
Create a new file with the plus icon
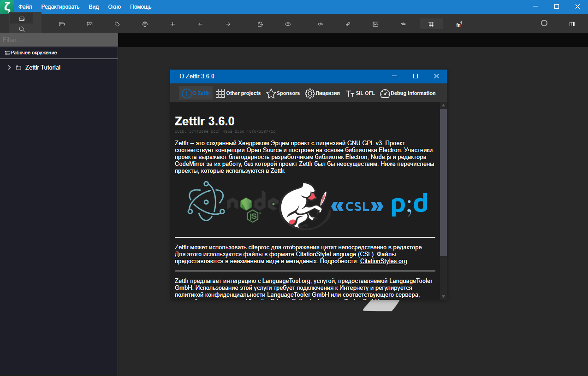click(172, 24)
